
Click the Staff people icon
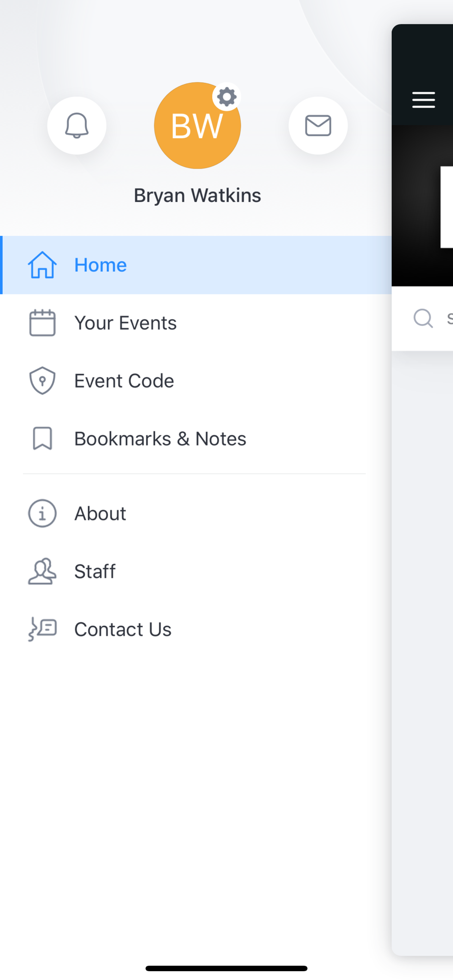[42, 571]
